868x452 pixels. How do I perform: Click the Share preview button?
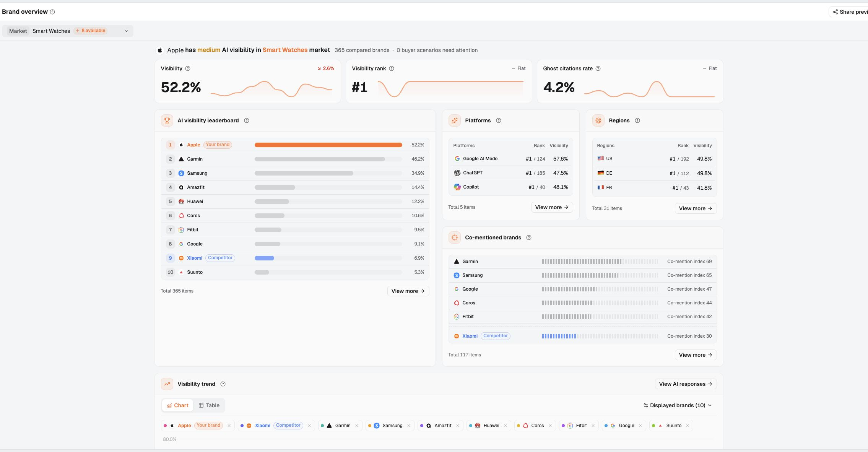(849, 12)
